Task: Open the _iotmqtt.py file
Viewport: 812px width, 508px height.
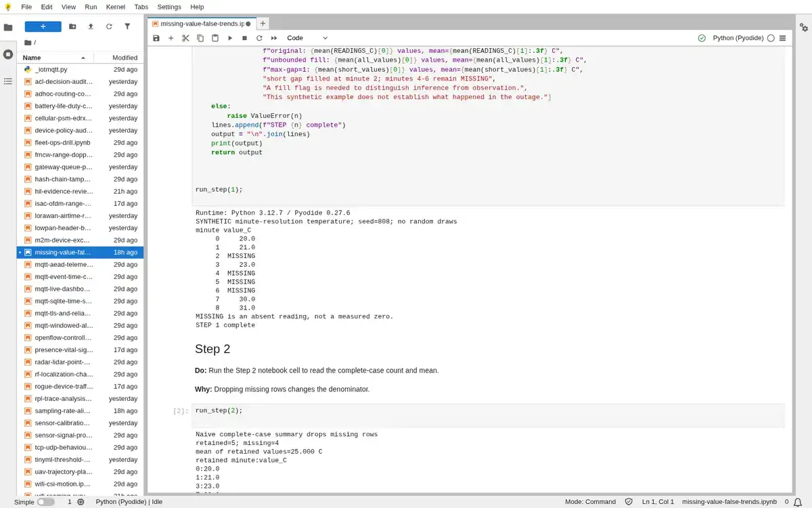Action: point(80,69)
